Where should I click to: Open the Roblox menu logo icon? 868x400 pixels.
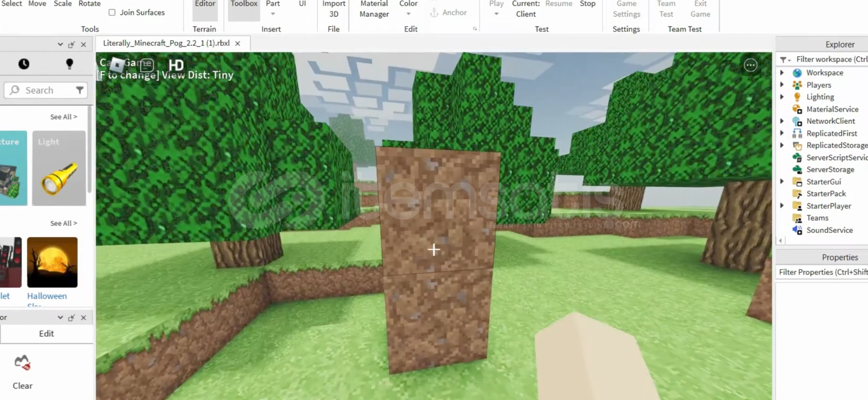117,64
